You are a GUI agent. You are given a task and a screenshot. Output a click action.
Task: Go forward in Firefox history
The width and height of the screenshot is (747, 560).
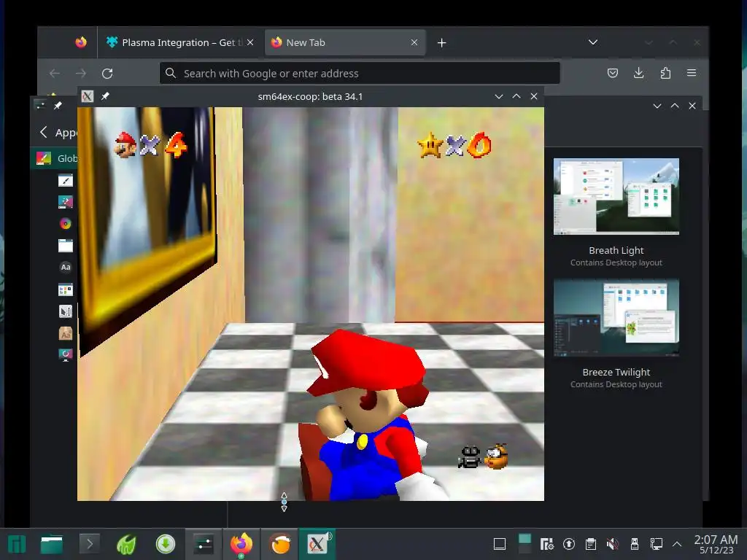tap(81, 74)
